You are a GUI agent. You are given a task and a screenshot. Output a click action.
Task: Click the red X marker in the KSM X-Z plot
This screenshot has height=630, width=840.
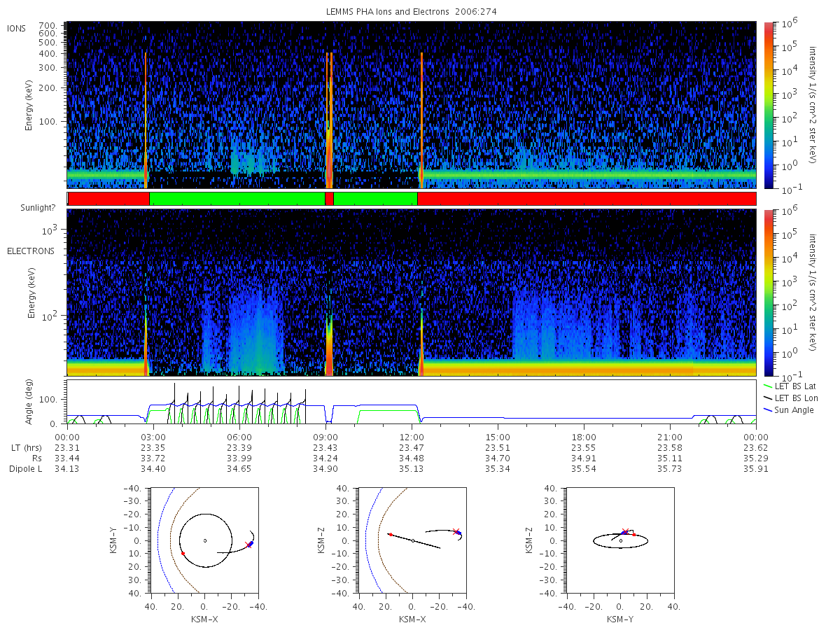pos(456,531)
